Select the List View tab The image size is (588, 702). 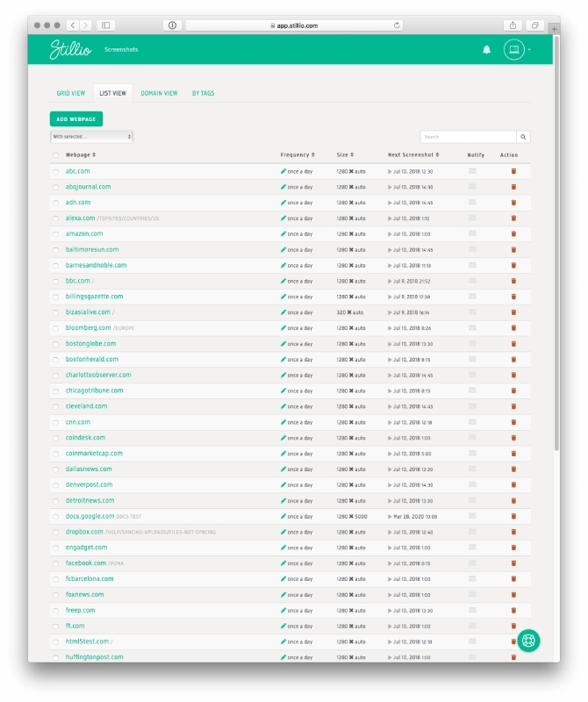tap(113, 93)
